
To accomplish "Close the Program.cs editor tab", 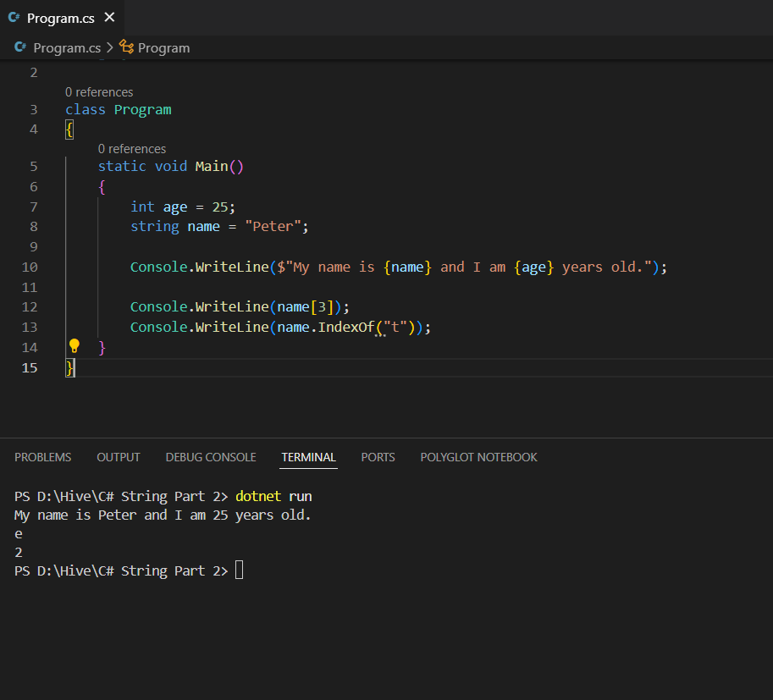I will click(109, 18).
